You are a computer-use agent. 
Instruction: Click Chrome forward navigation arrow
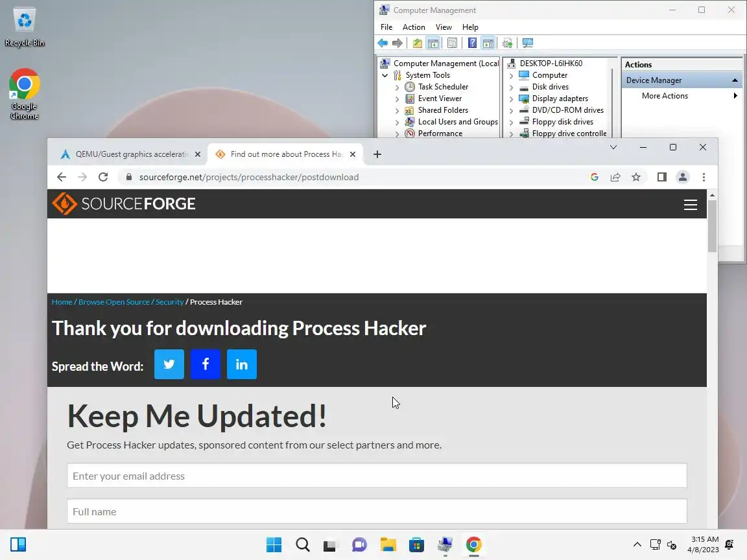82,177
